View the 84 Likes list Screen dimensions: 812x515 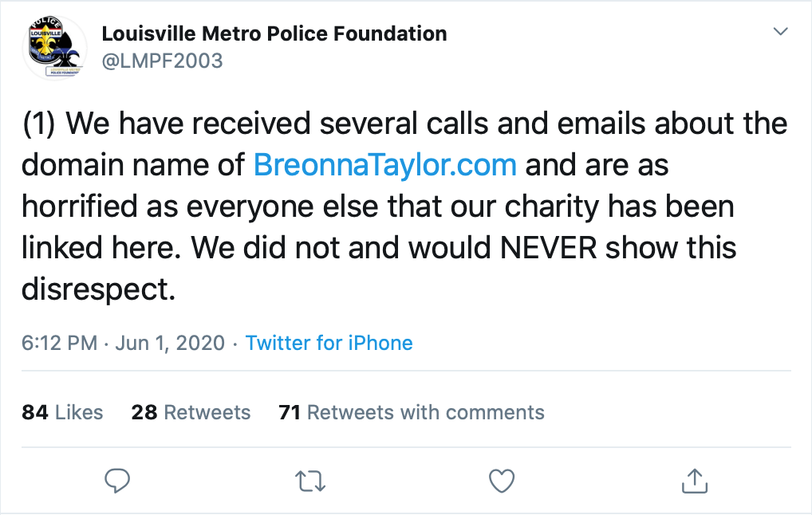[62, 412]
